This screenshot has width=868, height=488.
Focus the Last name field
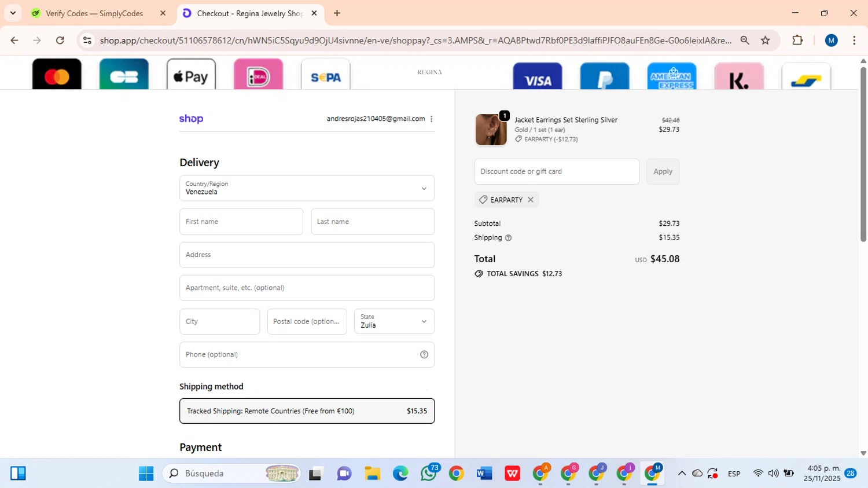pos(373,222)
